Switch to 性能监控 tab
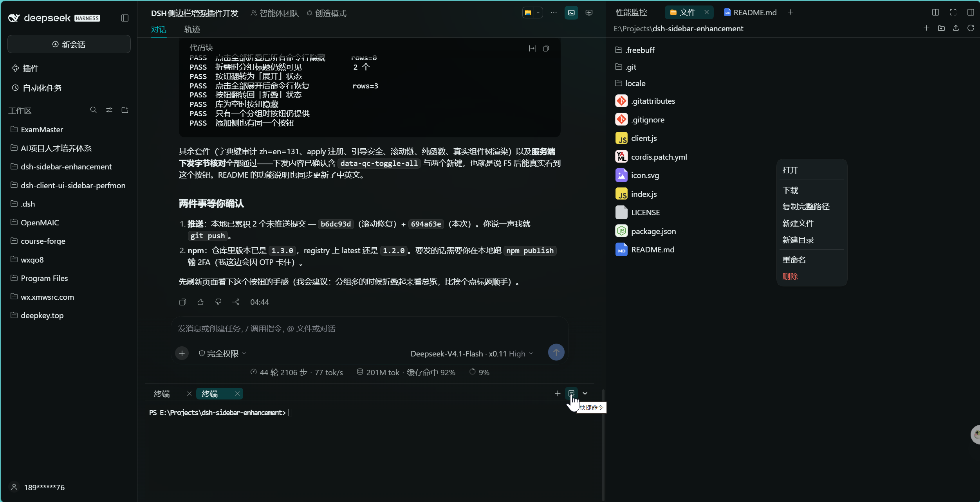 631,13
